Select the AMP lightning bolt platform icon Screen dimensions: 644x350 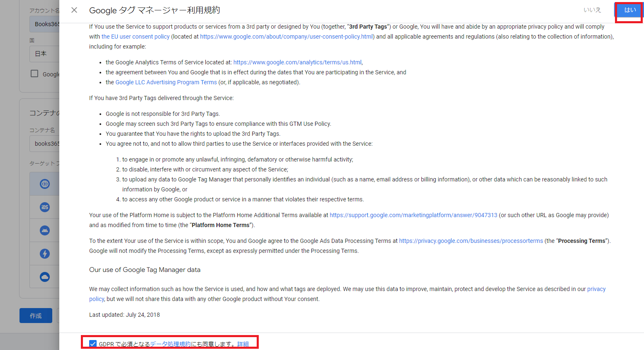coord(45,254)
